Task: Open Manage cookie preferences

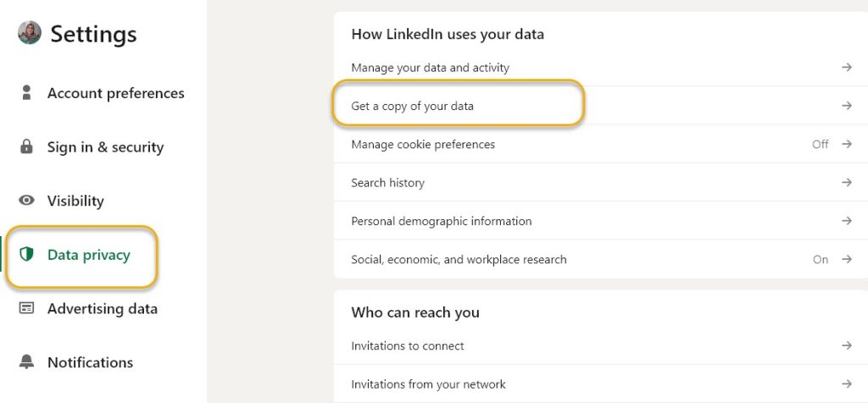Action: click(423, 144)
